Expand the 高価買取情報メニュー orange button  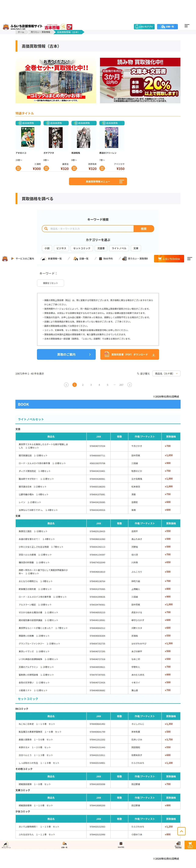tap(98, 181)
